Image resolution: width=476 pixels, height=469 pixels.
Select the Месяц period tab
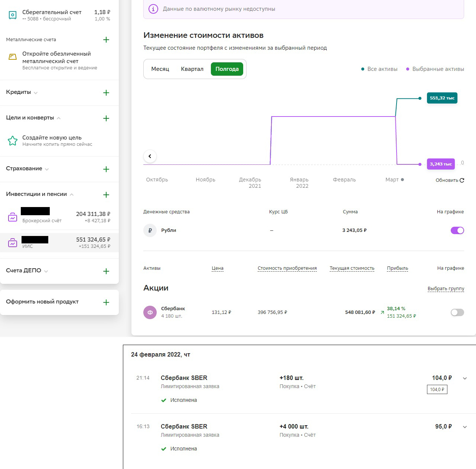click(160, 69)
